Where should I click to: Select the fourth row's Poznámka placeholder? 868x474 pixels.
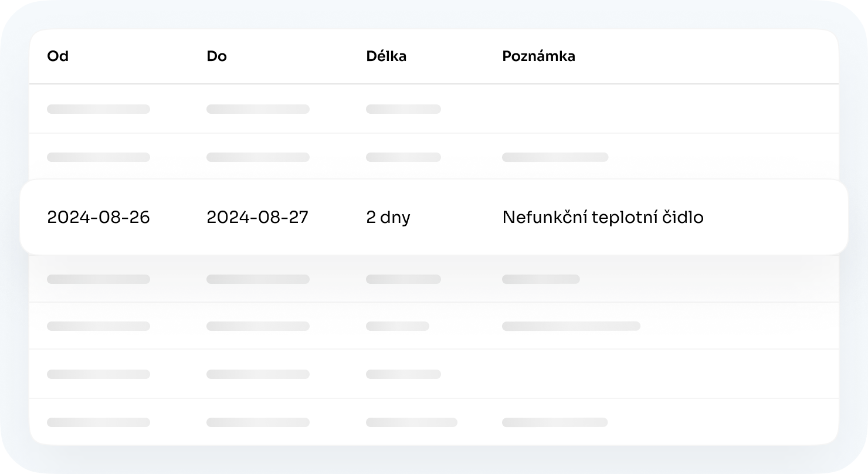tap(541, 279)
